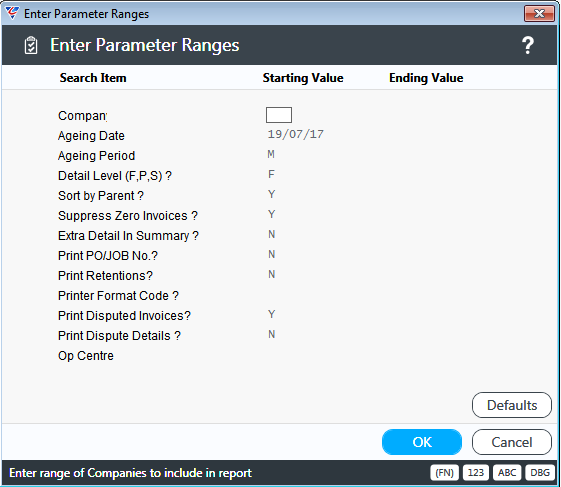Confirm parameters with the OK button
The width and height of the screenshot is (561, 487).
pyautogui.click(x=422, y=442)
